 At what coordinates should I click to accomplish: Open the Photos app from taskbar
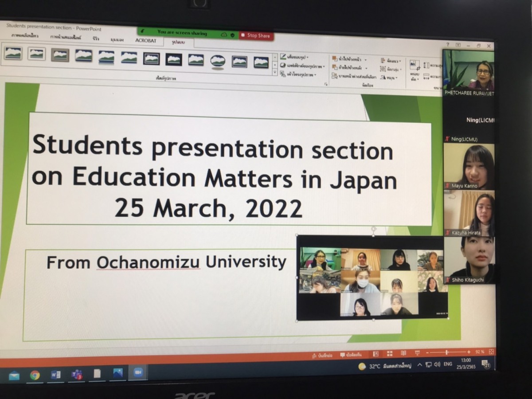pyautogui.click(x=118, y=373)
